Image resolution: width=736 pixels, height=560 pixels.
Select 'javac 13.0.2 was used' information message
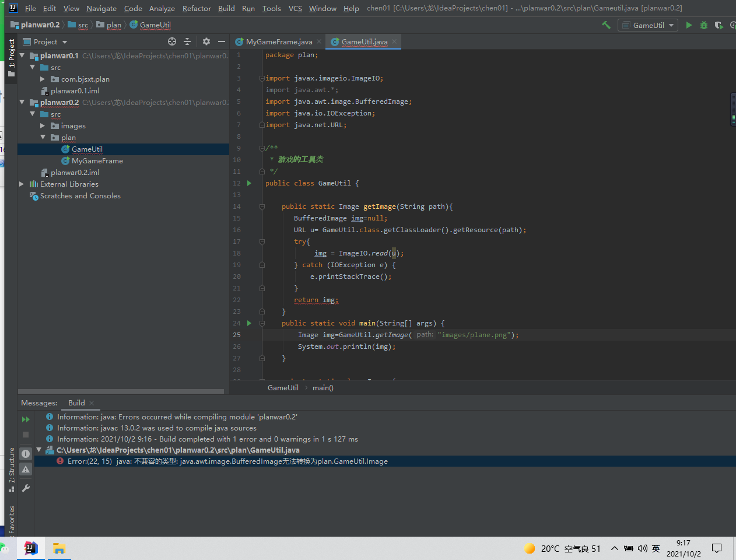click(x=156, y=428)
